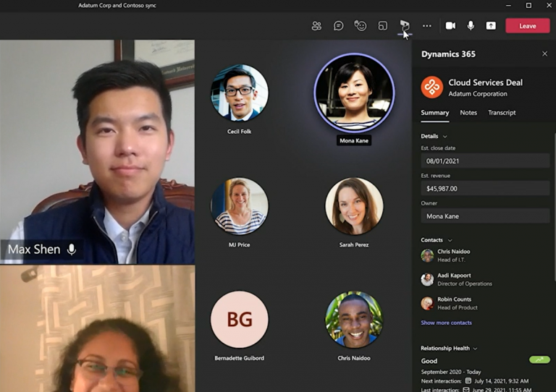Image resolution: width=556 pixels, height=392 pixels.
Task: Open the meeting chat icon
Action: (x=338, y=26)
